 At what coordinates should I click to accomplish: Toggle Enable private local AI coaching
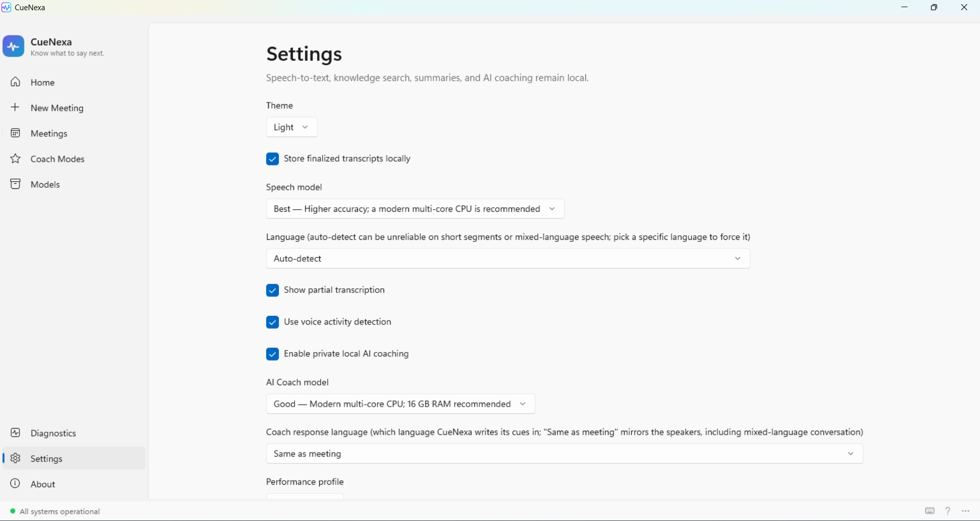(x=272, y=354)
